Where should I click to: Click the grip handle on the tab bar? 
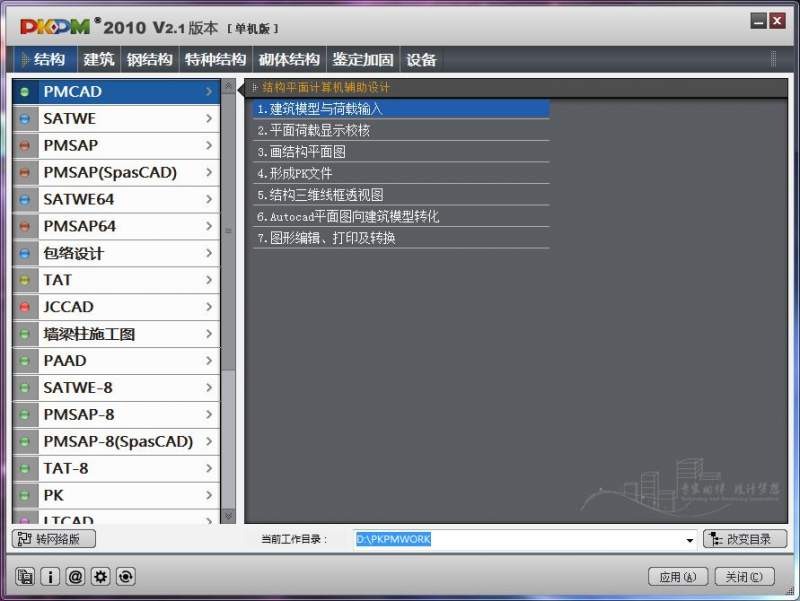click(x=773, y=59)
